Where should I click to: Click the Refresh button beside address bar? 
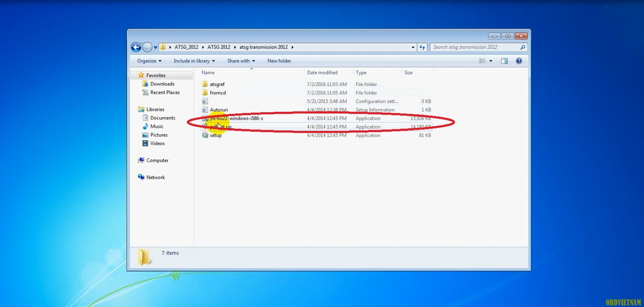click(422, 47)
